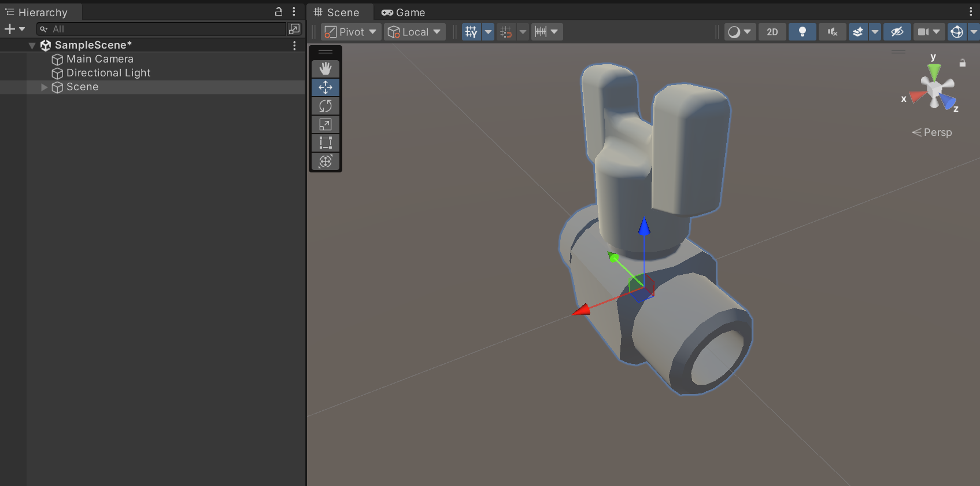Select the Rotate tool
Viewport: 980px width, 486px height.
tap(326, 106)
